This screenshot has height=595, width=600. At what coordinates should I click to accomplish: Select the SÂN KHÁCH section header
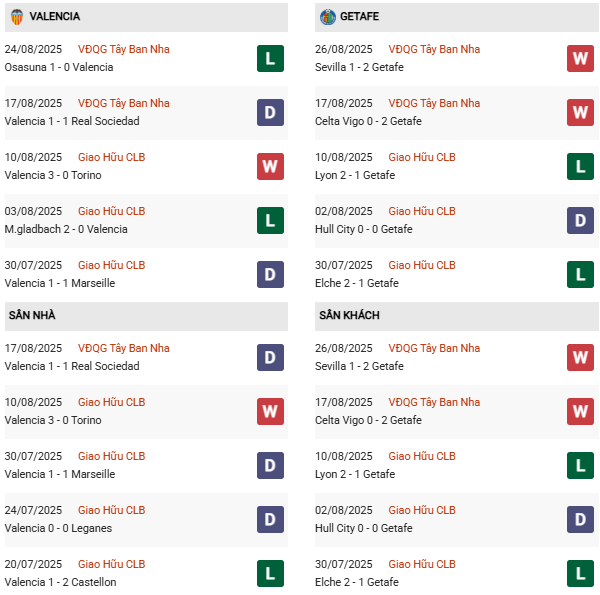click(x=349, y=316)
